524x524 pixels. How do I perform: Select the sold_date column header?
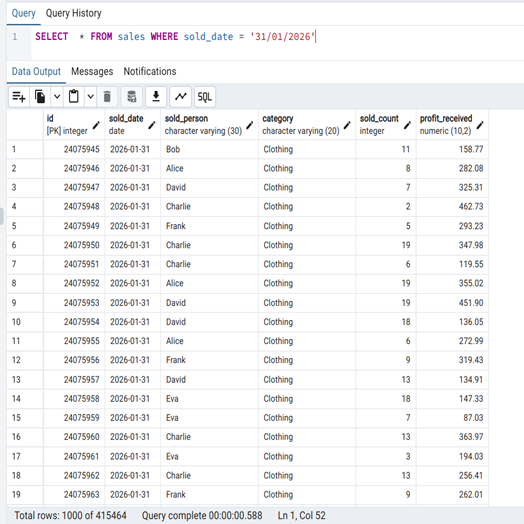point(133,125)
